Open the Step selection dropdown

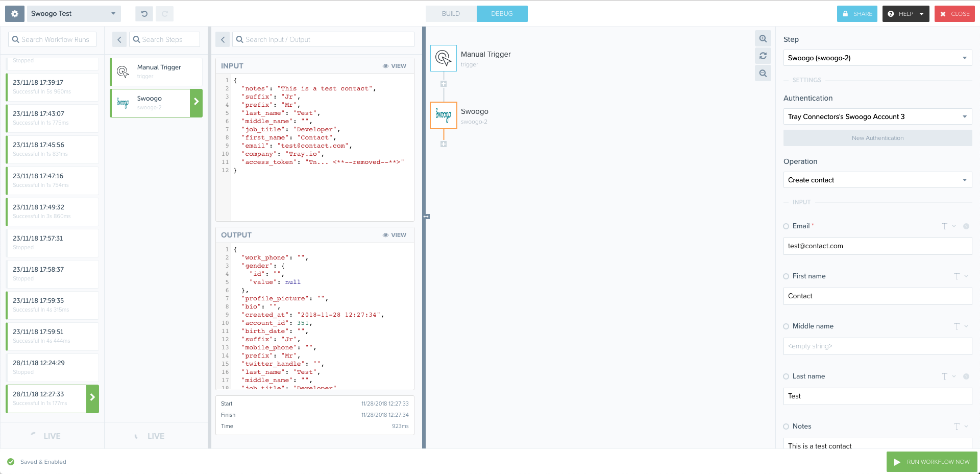click(877, 58)
